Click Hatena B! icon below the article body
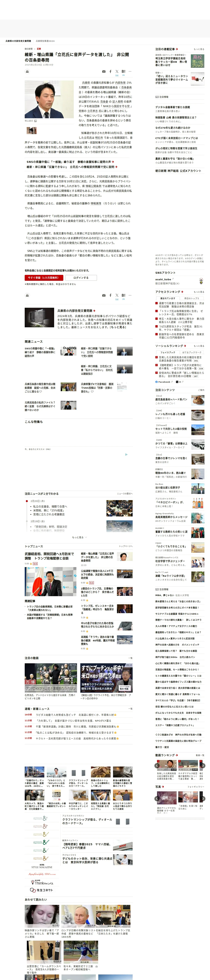Viewport: 210px width, 980px height. coord(123,295)
